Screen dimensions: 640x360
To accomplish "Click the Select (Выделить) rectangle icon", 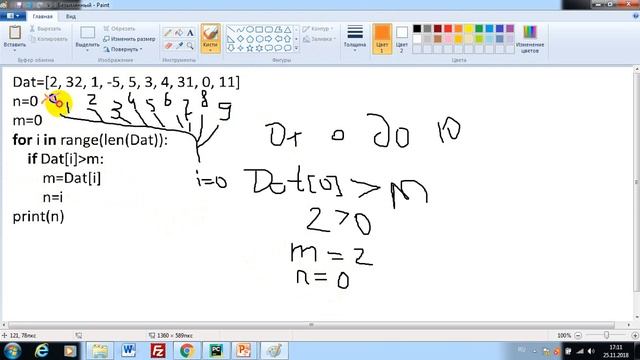I will 87,33.
